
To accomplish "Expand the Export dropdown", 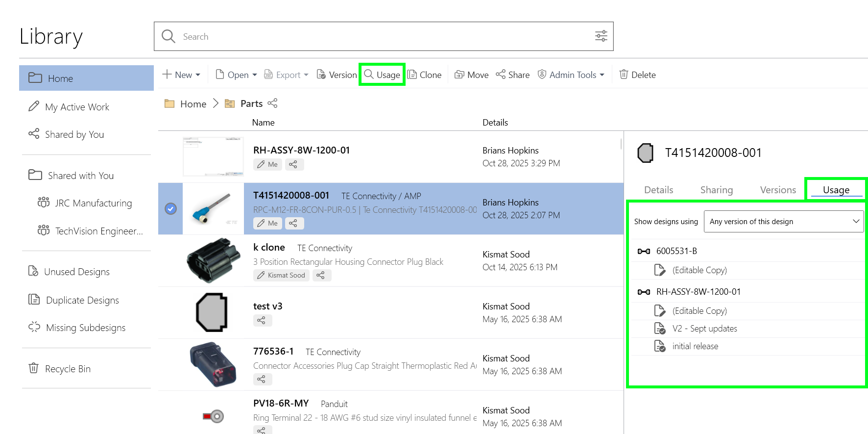I will 286,75.
